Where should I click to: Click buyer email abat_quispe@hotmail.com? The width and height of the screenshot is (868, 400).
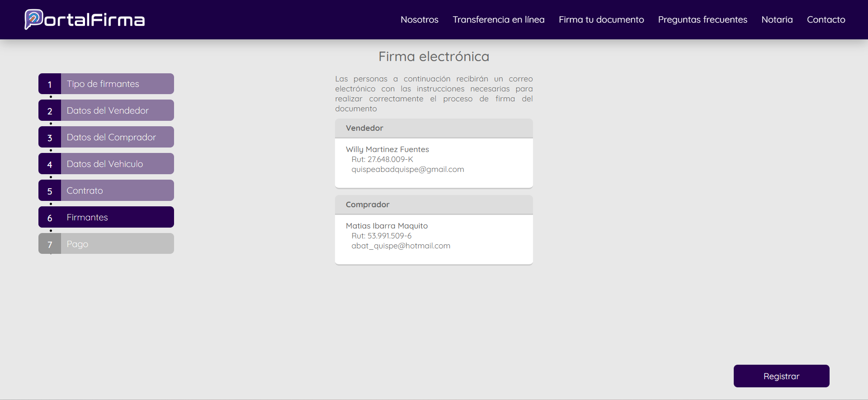point(401,246)
